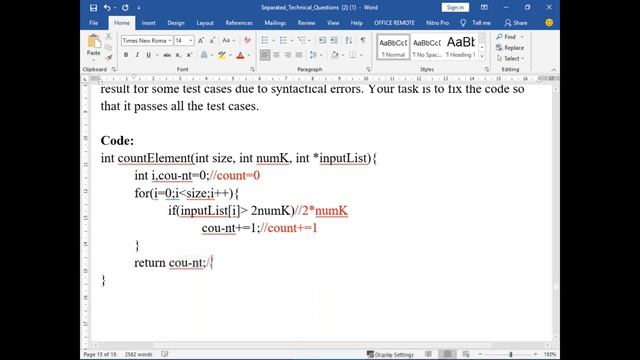This screenshot has width=640, height=360.
Task: Click the Decrease Indent icon
Action: click(322, 40)
